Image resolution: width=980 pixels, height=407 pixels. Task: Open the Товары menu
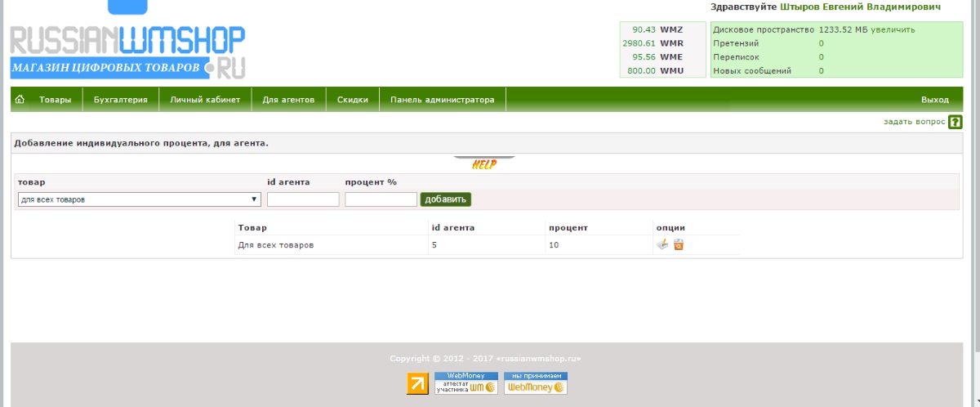pyautogui.click(x=56, y=100)
